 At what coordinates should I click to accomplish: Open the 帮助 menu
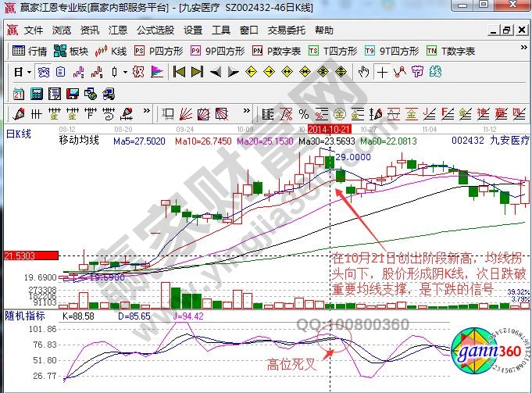324,30
